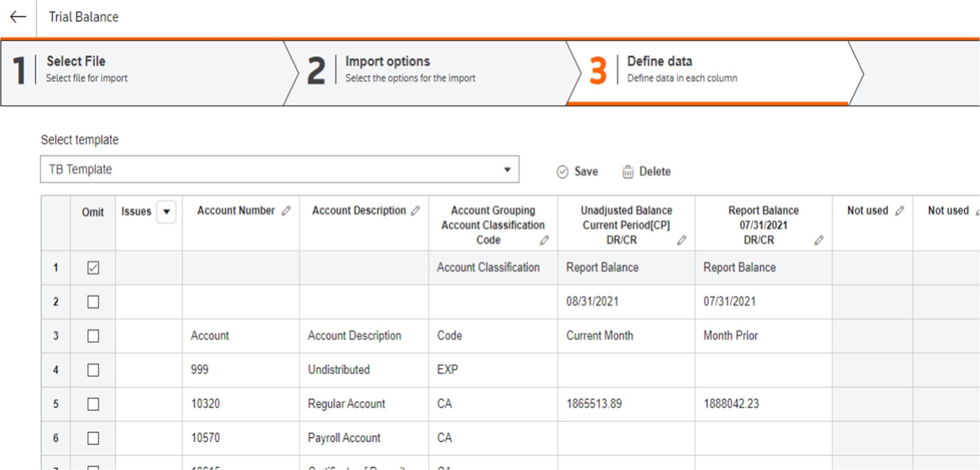
Task: Edit the first Not used column pencil
Action: [x=899, y=211]
